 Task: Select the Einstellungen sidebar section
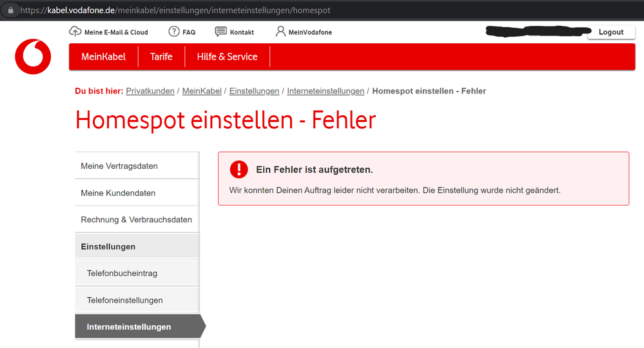pos(137,246)
